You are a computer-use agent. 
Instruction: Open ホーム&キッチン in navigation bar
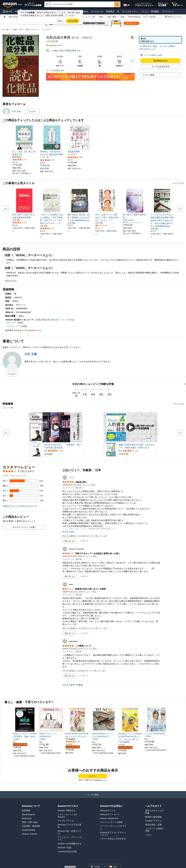coord(130,11)
